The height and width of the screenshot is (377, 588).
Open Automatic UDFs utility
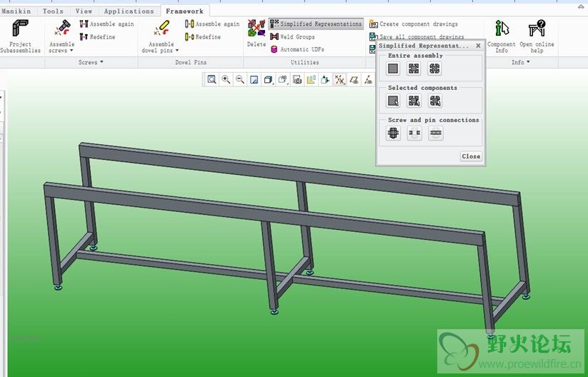pyautogui.click(x=297, y=49)
